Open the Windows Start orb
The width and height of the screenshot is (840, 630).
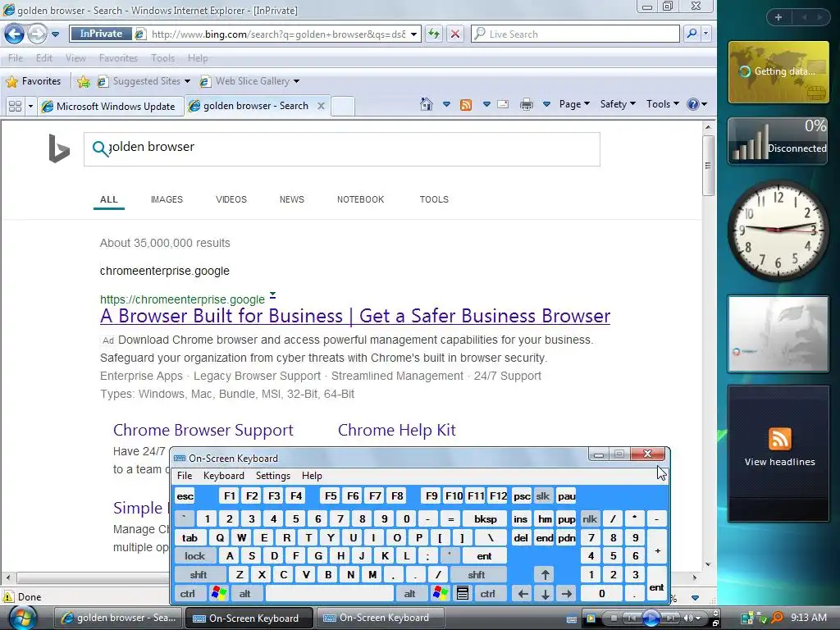22,618
